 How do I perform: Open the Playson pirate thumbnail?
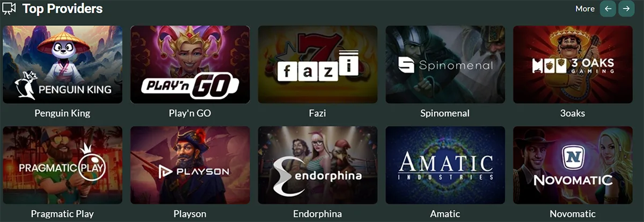click(x=190, y=165)
